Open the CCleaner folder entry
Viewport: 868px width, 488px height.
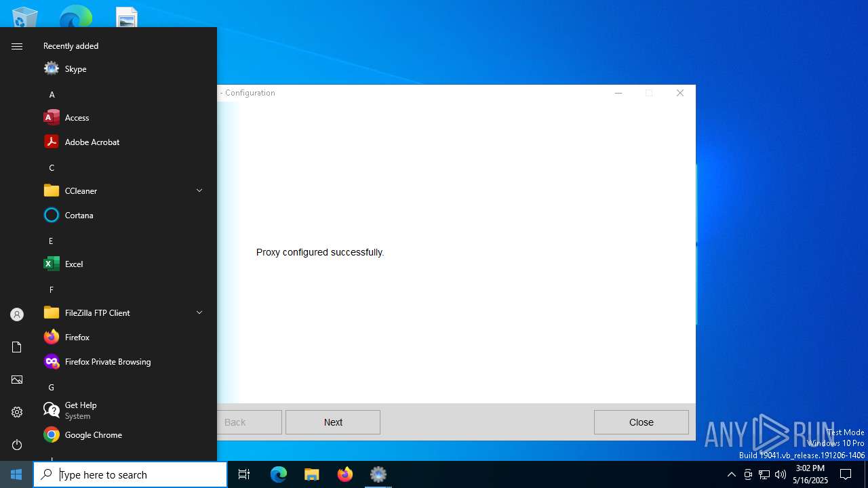tap(125, 191)
